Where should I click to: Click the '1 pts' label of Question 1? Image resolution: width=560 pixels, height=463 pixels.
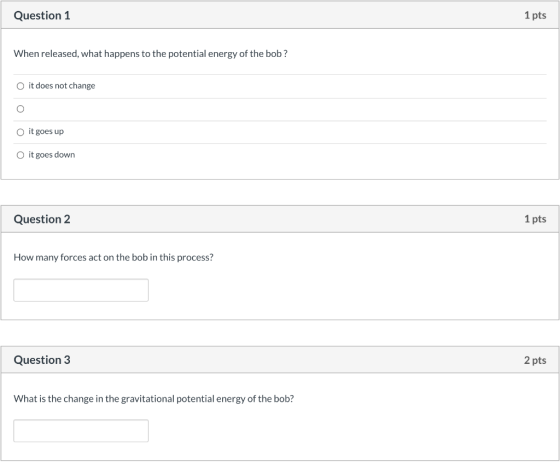click(535, 15)
